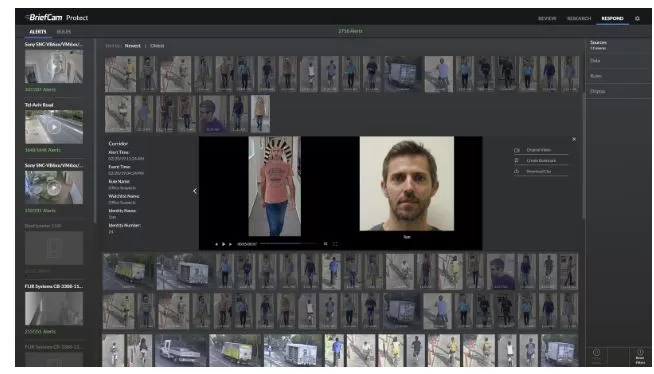Click the Create Bookmark link
This screenshot has width=654, height=374.
541,161
